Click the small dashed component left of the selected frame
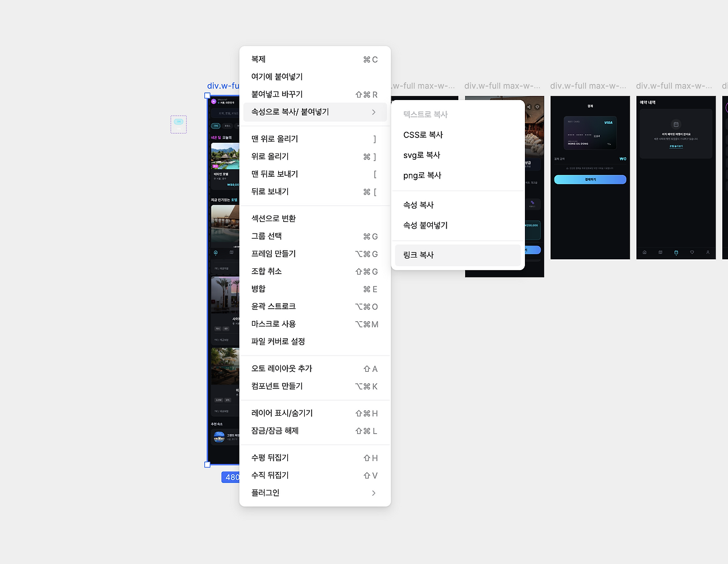 tap(179, 124)
